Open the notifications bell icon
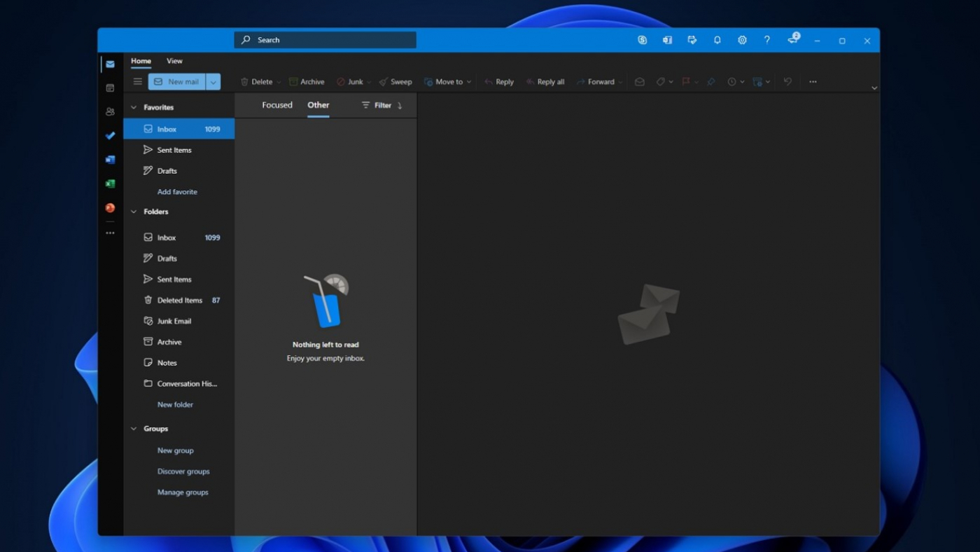980x552 pixels. pyautogui.click(x=717, y=41)
